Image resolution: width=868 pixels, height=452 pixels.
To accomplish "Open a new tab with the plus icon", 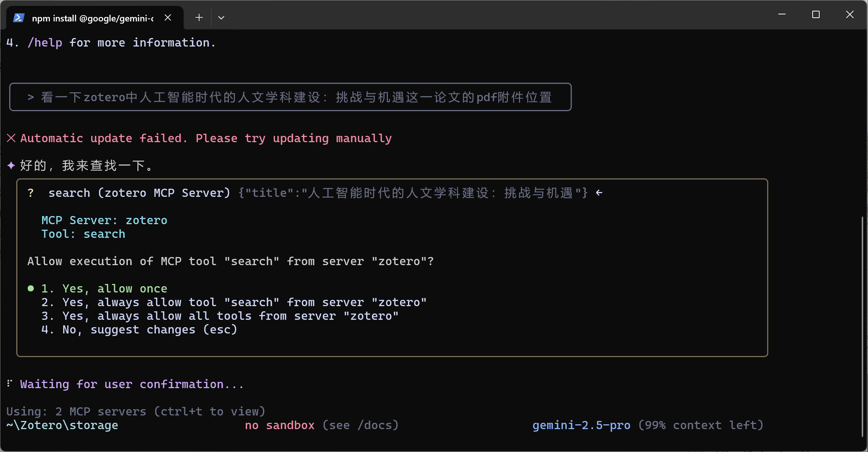I will tap(199, 17).
